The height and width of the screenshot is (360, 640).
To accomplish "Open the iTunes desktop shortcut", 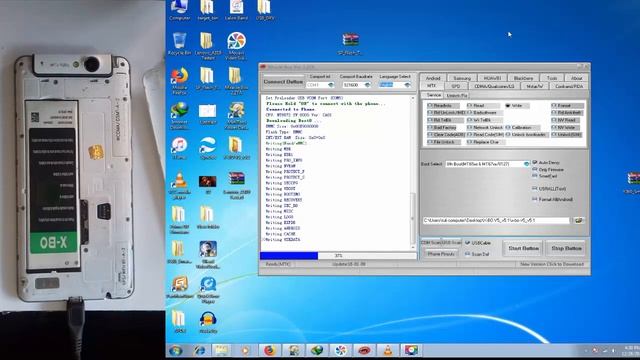I will 180,148.
